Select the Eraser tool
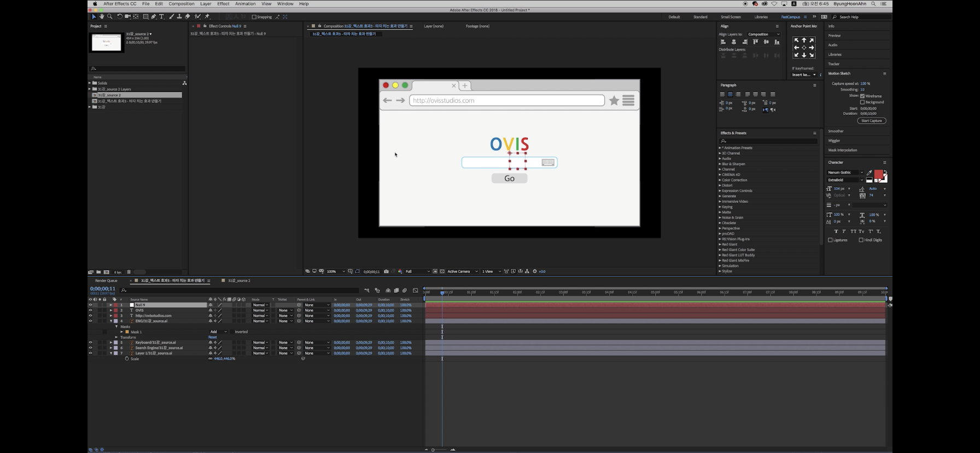This screenshot has height=453, width=980. 188,16
